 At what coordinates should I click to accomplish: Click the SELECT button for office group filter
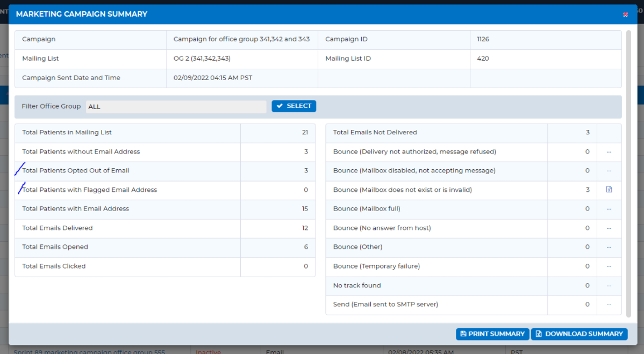(294, 106)
